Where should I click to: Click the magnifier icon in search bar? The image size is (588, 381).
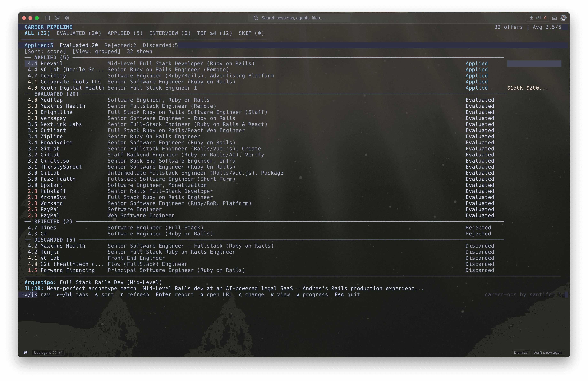click(256, 18)
